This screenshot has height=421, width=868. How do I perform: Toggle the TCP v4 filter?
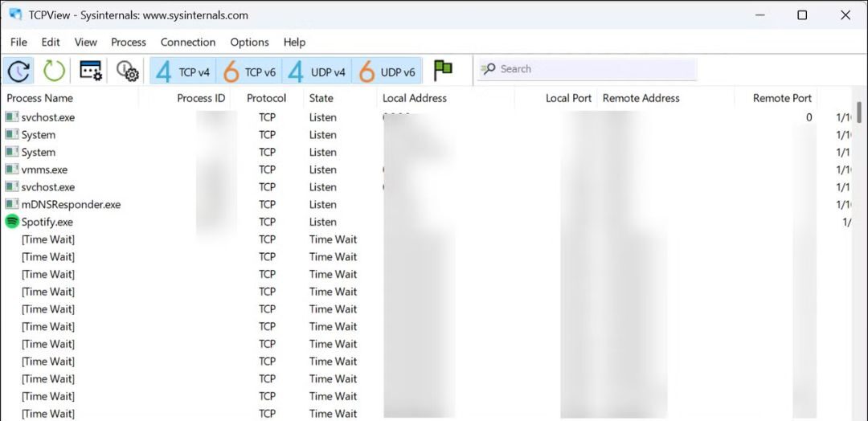(182, 72)
